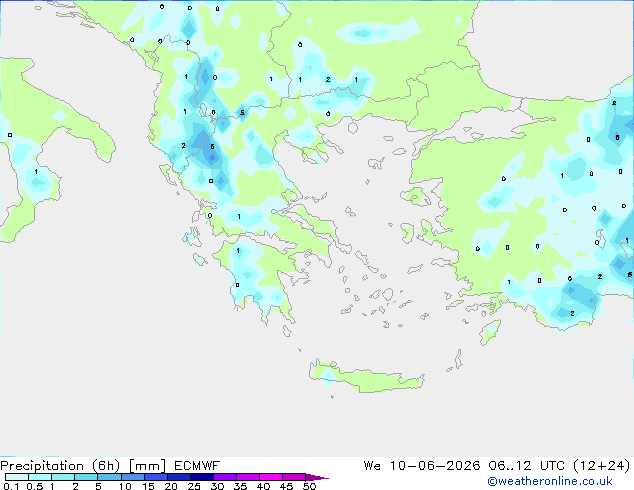Click the "[mm]" unit label

coord(147,466)
